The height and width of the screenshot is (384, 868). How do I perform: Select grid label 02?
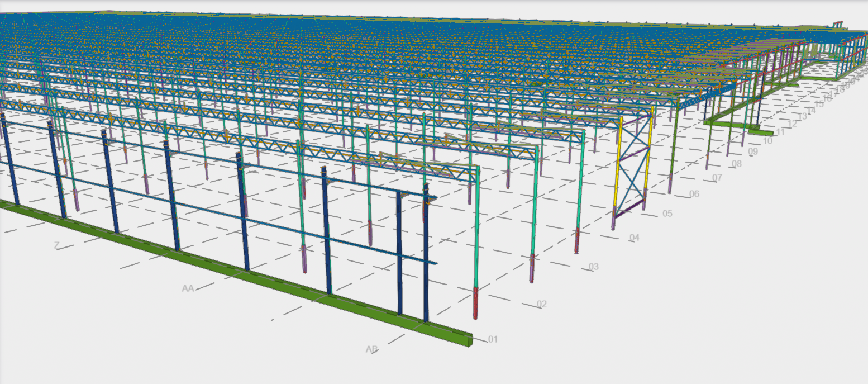click(x=541, y=304)
